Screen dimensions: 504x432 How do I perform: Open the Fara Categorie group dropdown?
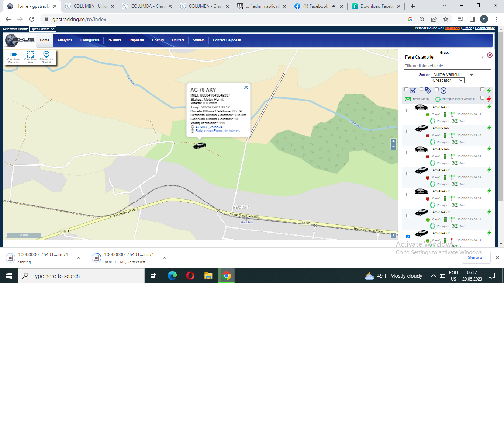(444, 57)
